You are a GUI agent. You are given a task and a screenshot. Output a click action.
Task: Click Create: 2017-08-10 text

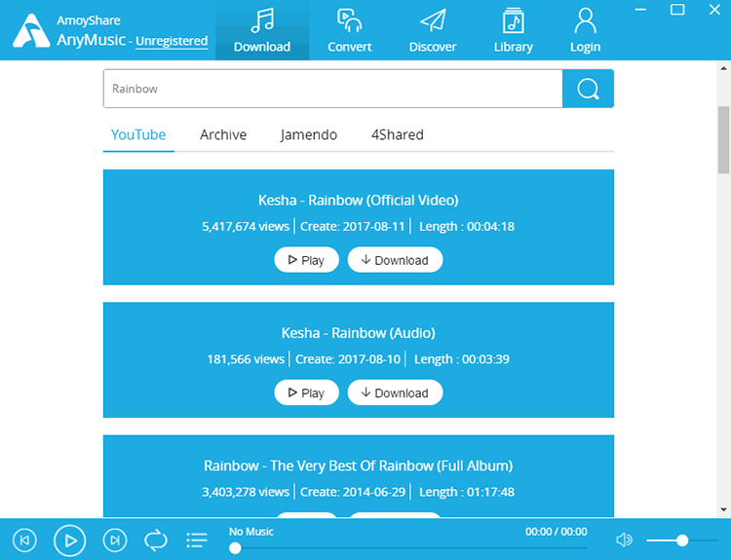click(x=348, y=359)
